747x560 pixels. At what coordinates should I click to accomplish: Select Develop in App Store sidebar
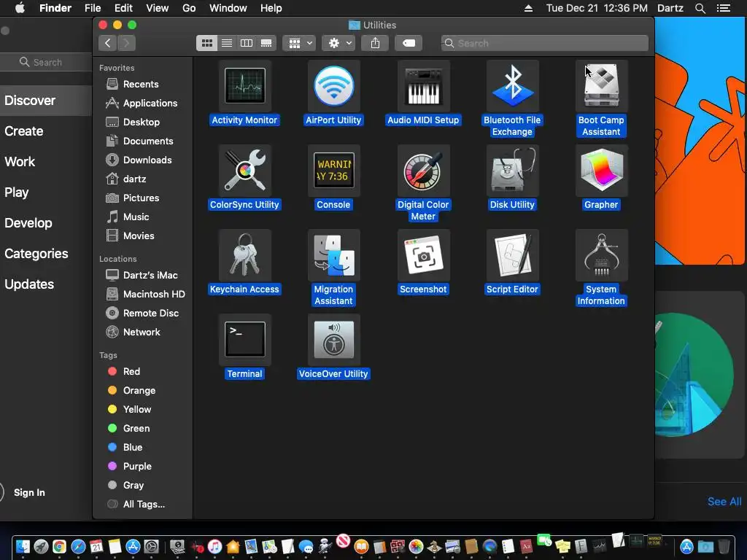click(28, 223)
